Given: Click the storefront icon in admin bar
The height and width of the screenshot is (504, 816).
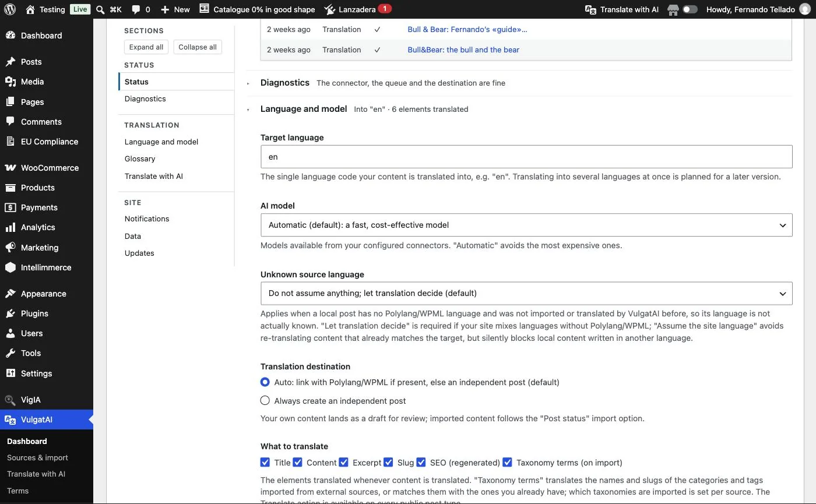Looking at the screenshot, I should point(673,9).
